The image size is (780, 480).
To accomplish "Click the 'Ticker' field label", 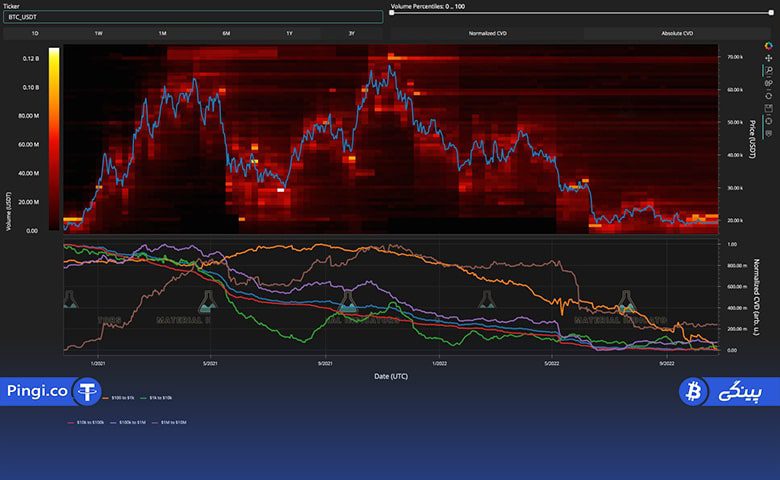I will [11, 6].
